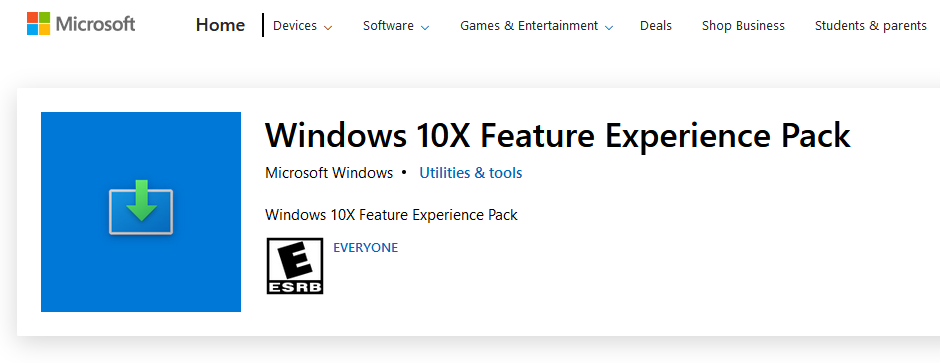Click the Microsoft Windows publisher text
Image resolution: width=940 pixels, height=363 pixels.
pos(329,173)
